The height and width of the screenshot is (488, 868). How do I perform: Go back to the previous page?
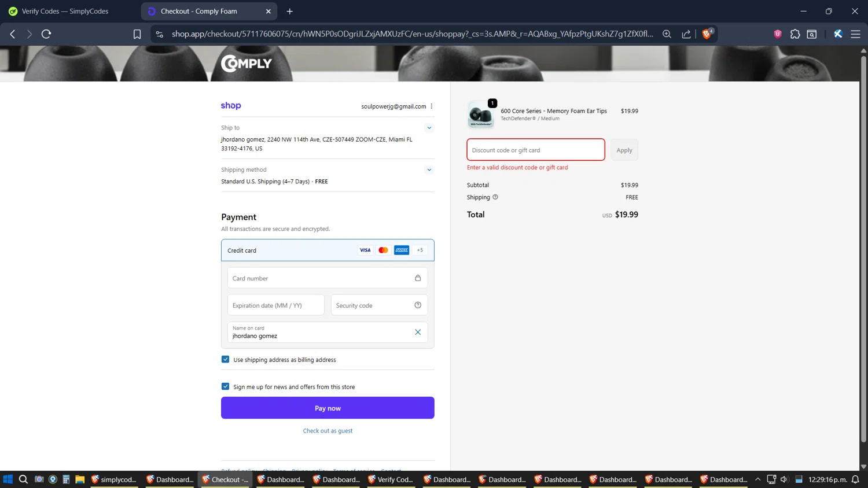click(13, 34)
